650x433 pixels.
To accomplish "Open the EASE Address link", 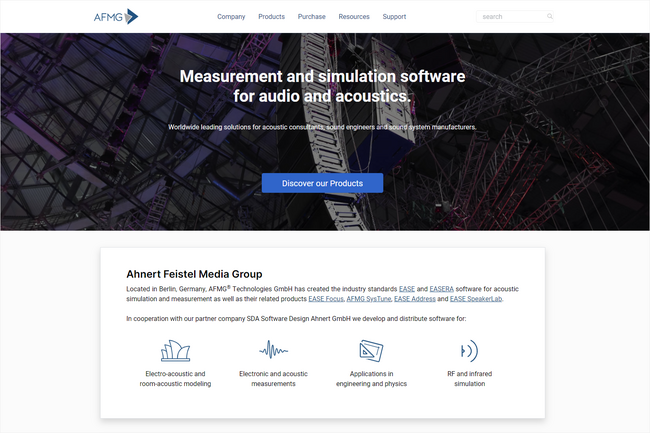I will pyautogui.click(x=415, y=299).
